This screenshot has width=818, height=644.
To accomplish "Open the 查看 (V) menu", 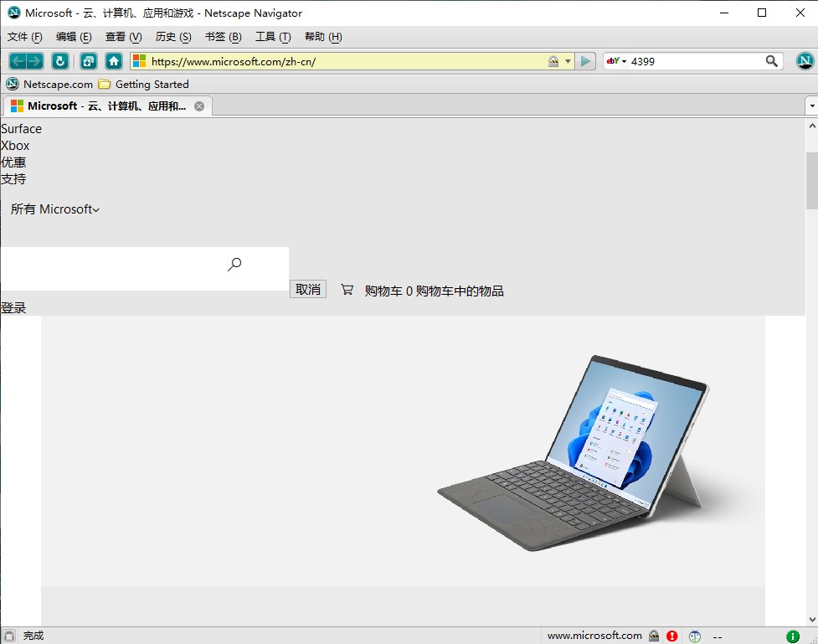I will point(123,37).
